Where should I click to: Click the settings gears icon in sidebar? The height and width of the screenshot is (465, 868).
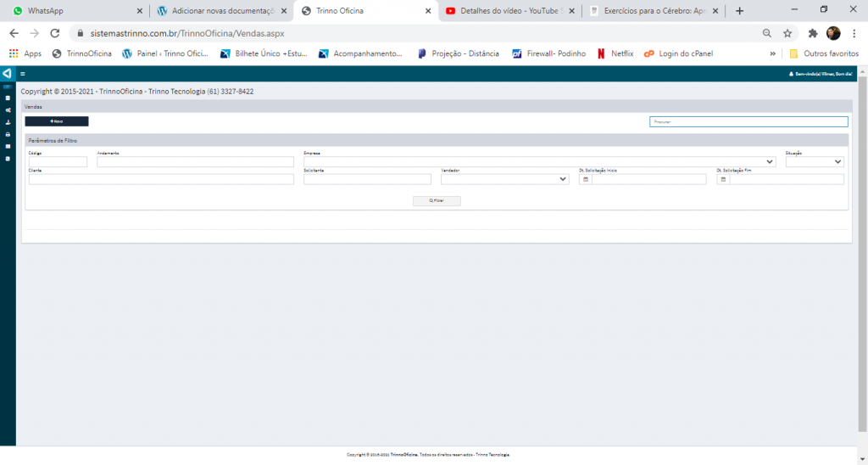(8, 109)
